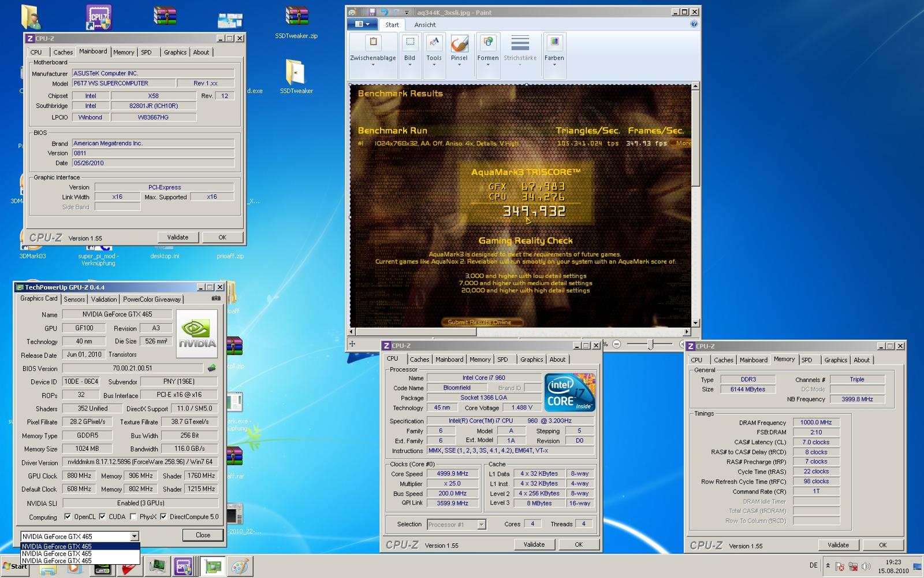924x578 pixels.
Task: Click the Bild selection icon in Paint
Action: pyautogui.click(x=410, y=42)
